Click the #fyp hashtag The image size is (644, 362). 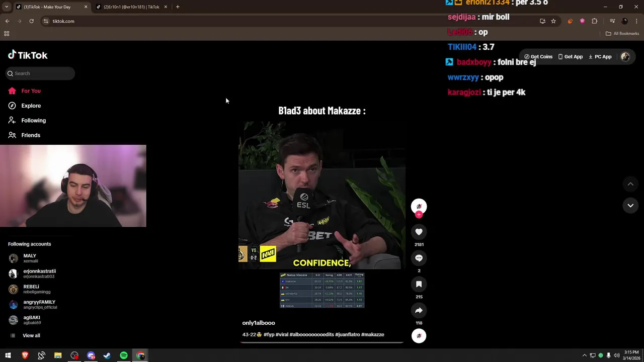pos(269,334)
